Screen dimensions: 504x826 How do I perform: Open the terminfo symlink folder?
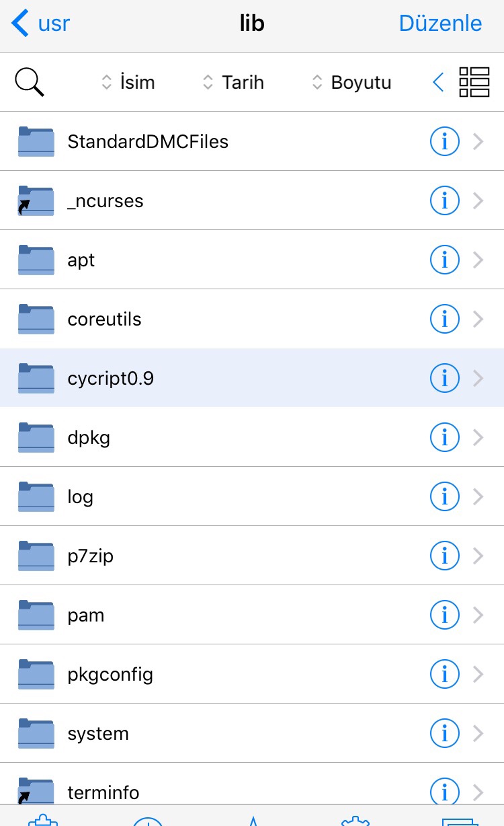tap(103, 792)
